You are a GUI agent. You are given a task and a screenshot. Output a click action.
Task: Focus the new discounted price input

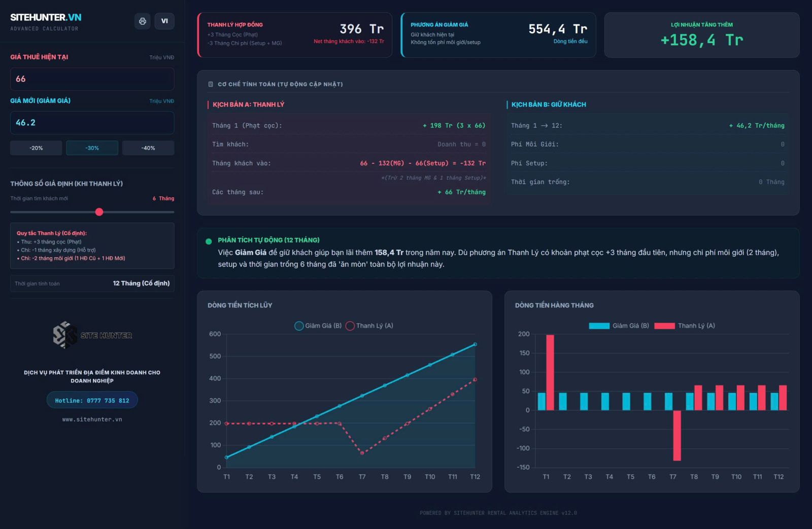(x=92, y=123)
